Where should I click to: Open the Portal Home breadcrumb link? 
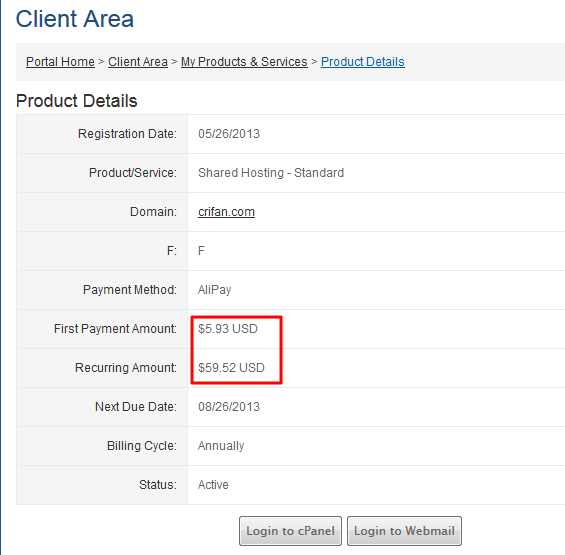pyautogui.click(x=60, y=62)
